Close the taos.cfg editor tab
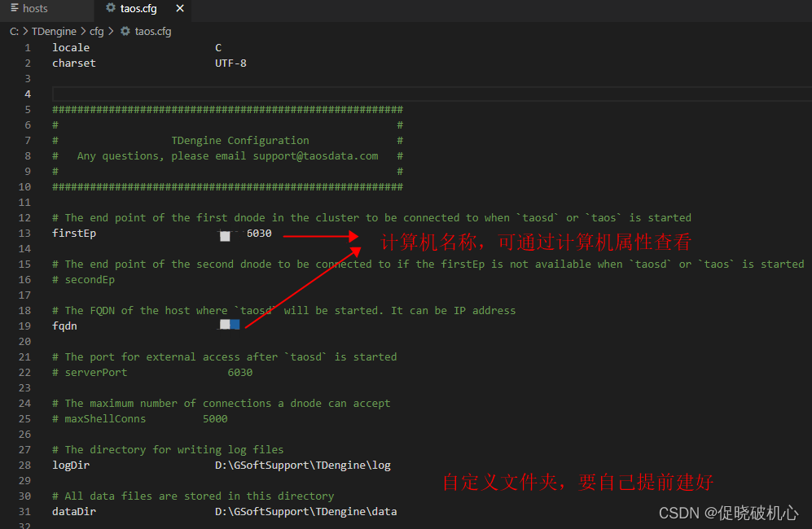The width and height of the screenshot is (812, 529). (x=180, y=9)
